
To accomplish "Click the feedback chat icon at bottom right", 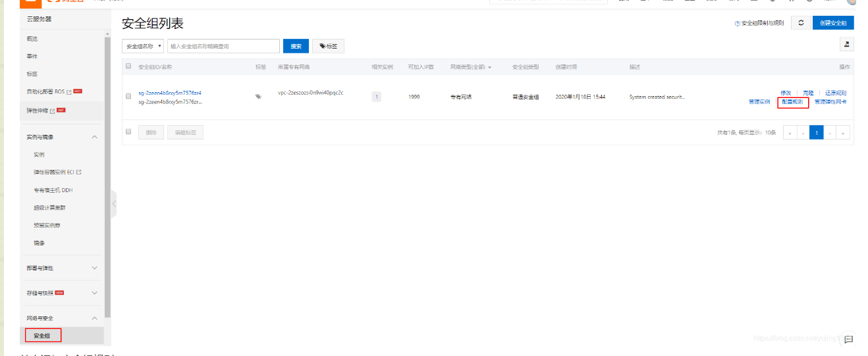I will click(x=849, y=340).
